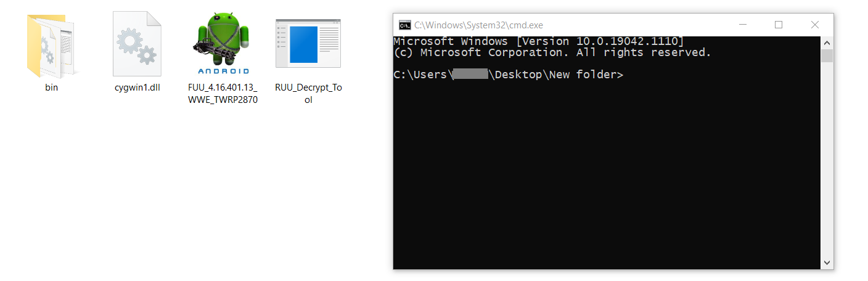868x281 pixels.
Task: Click the console scrollbar down arrow
Action: [x=827, y=263]
